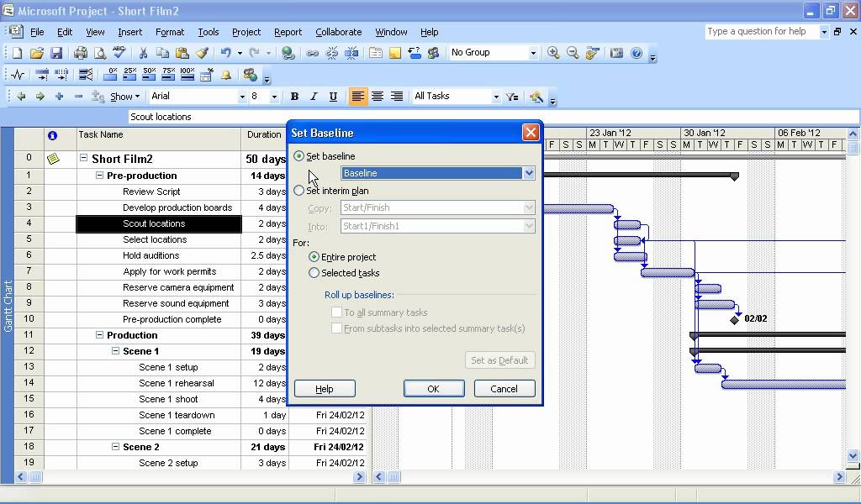Open the font name dropdown showing Arial

click(241, 97)
